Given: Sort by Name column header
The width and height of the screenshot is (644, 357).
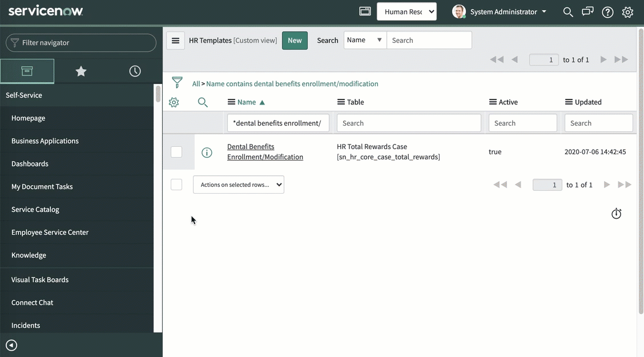Looking at the screenshot, I should [247, 102].
